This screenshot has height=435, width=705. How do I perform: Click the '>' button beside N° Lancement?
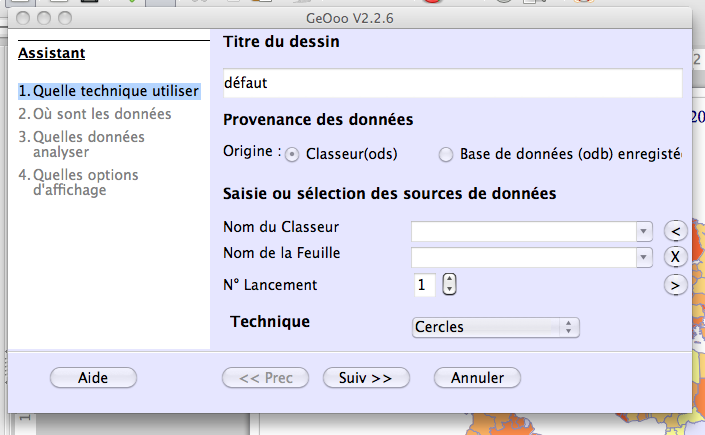675,285
